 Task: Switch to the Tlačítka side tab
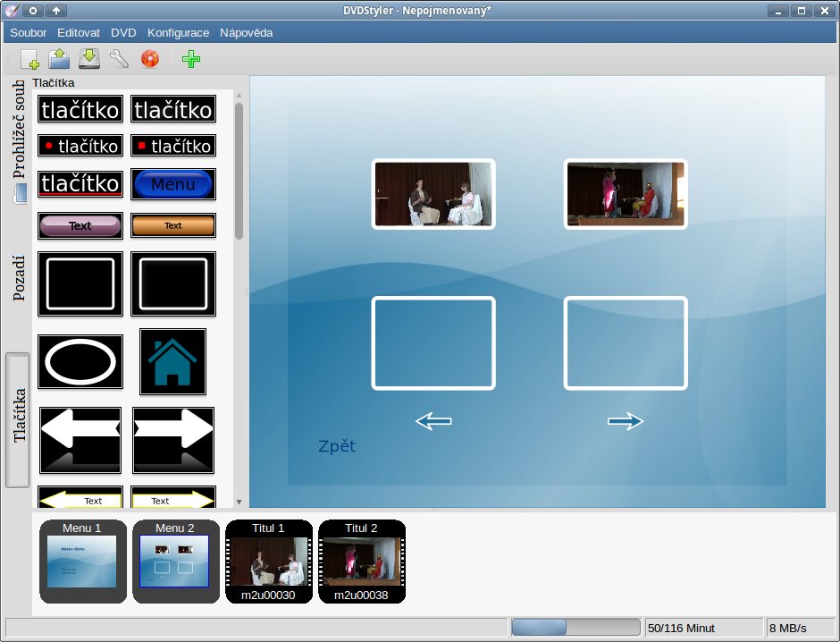coord(19,416)
